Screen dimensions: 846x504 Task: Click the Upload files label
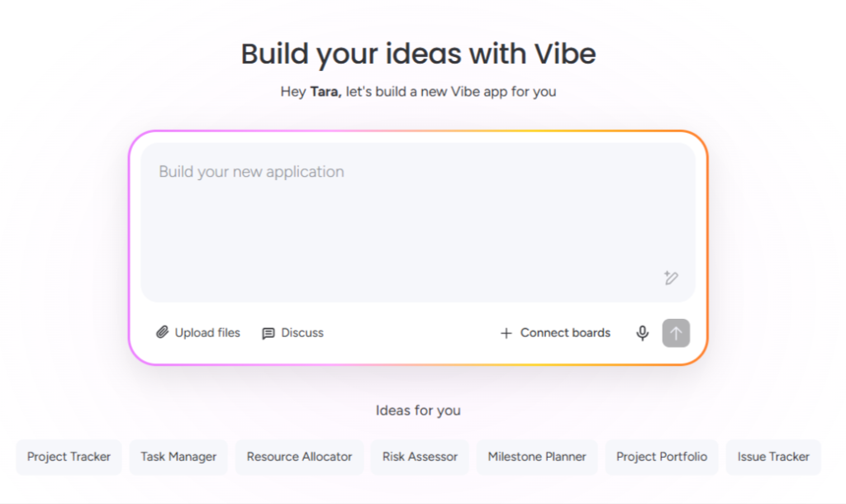(x=207, y=333)
